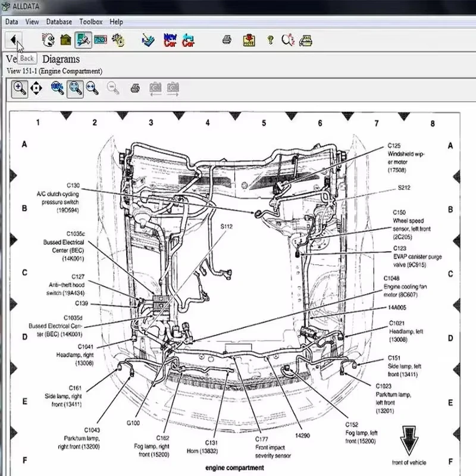Click the Notes icon in the toolbar
The image size is (476, 476).
(x=248, y=39)
